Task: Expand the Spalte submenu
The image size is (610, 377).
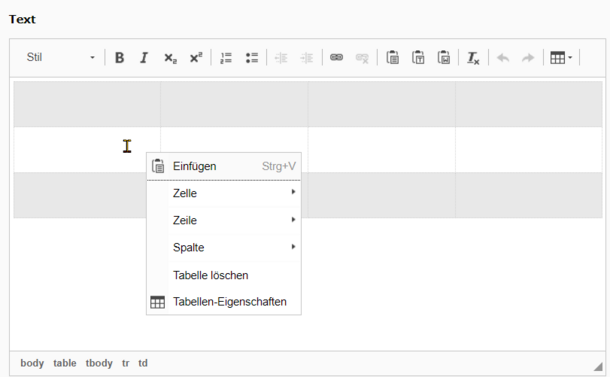Action: (x=224, y=247)
